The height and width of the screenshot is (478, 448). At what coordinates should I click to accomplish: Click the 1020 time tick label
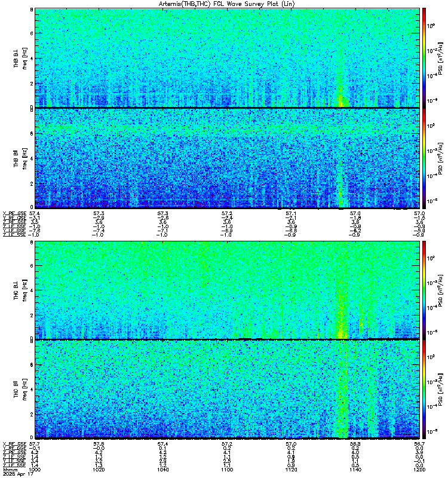99,470
